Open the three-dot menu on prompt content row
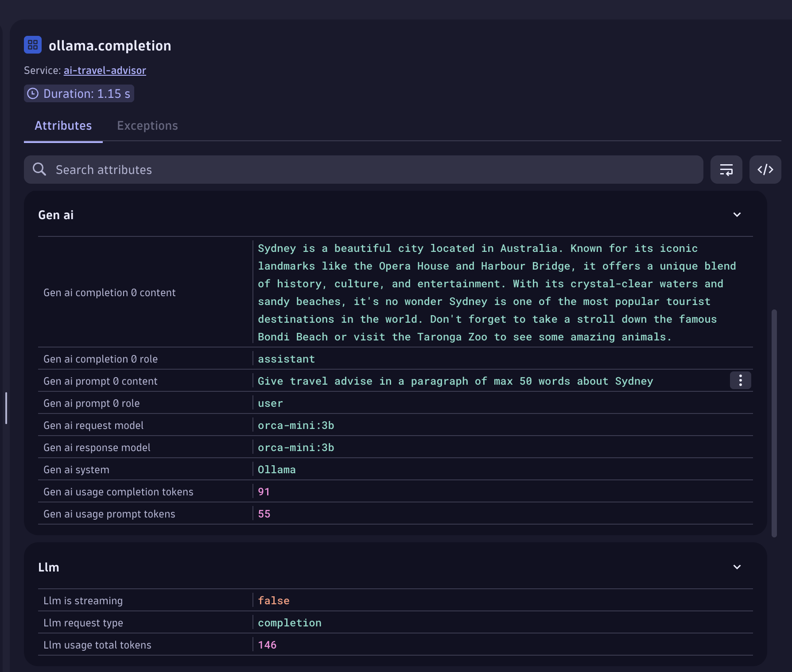The width and height of the screenshot is (792, 672). pos(741,380)
